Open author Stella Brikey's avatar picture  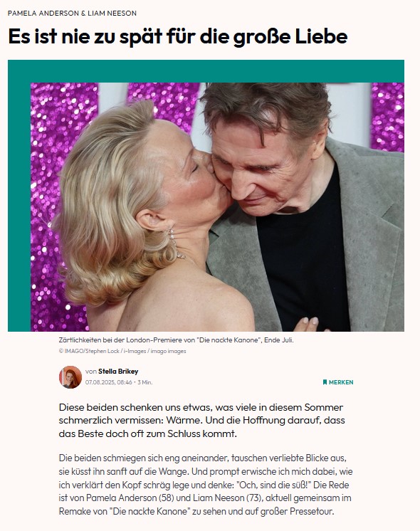click(70, 377)
